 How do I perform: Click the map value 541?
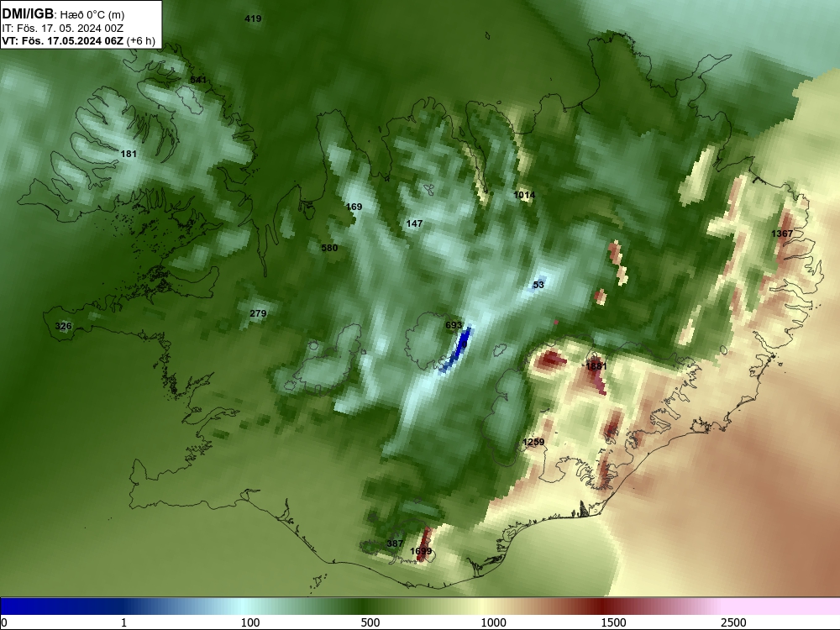[198, 80]
